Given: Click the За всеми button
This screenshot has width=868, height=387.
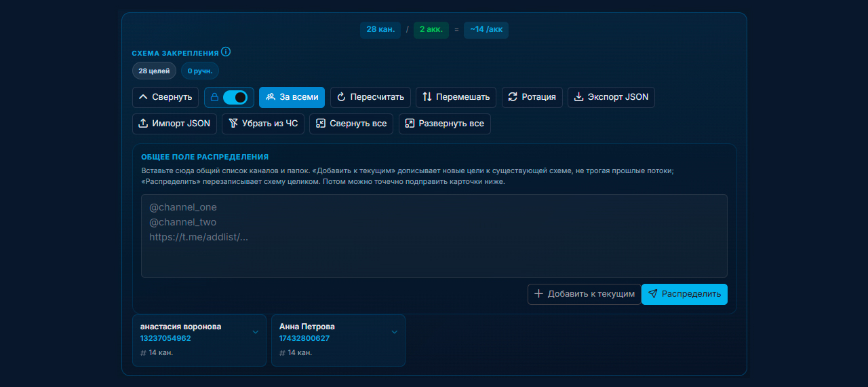Looking at the screenshot, I should click(292, 97).
